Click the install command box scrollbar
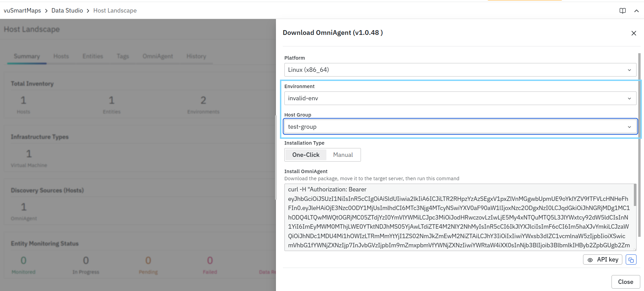The width and height of the screenshot is (644, 291). [x=635, y=195]
